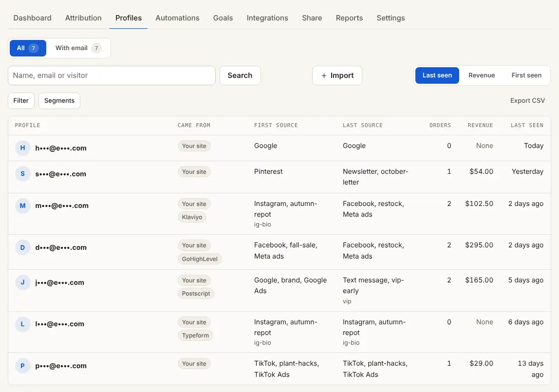Open profile d•••@e•••.com
This screenshot has height=392, width=559.
click(x=60, y=247)
